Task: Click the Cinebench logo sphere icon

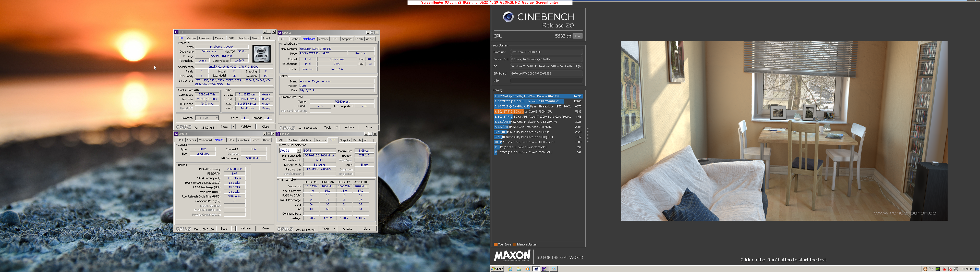Action: click(x=508, y=17)
